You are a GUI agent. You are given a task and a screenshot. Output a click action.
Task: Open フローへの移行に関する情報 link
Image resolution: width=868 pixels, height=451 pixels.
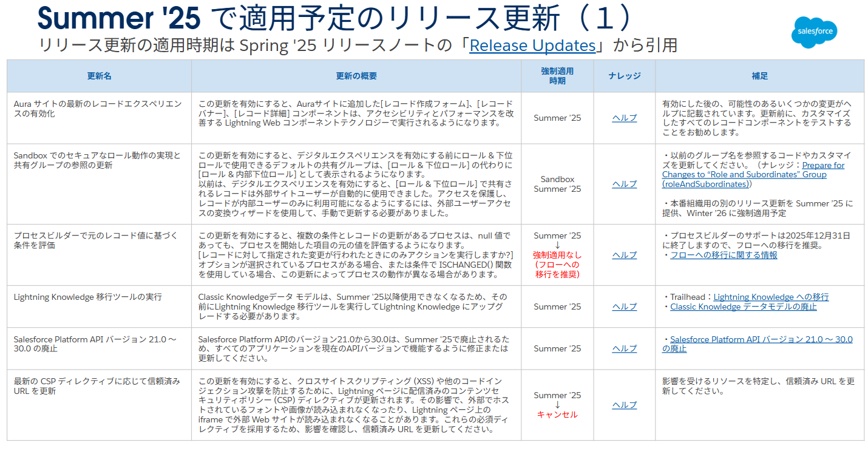(x=724, y=255)
